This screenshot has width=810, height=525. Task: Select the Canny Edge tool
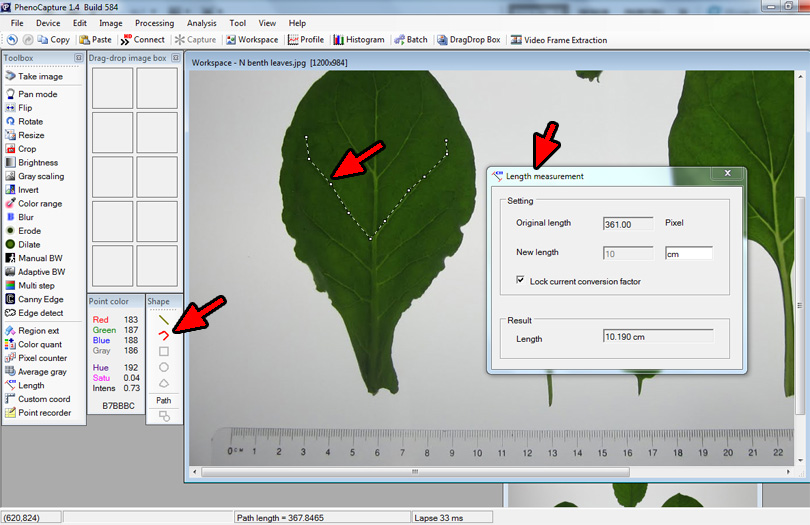tap(40, 299)
